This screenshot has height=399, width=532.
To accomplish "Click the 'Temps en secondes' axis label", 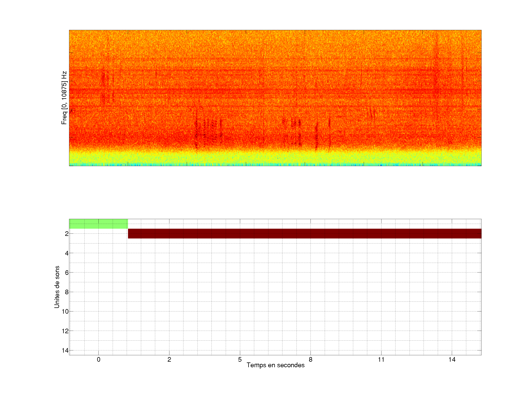I will (x=275, y=365).
